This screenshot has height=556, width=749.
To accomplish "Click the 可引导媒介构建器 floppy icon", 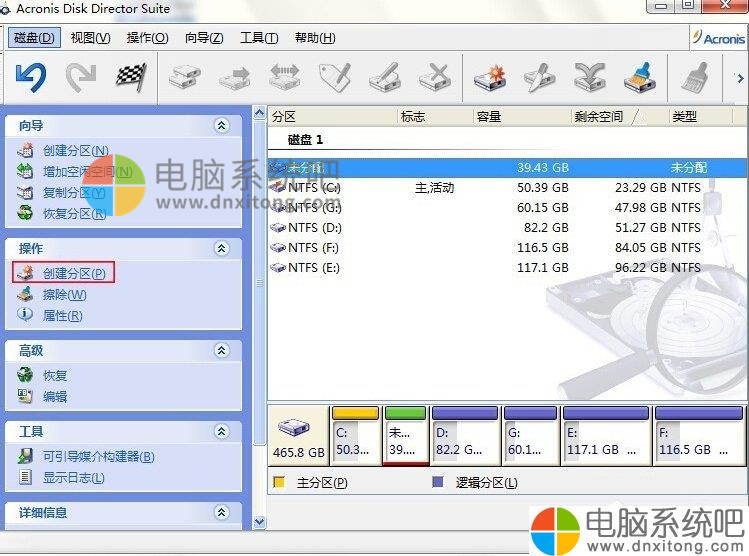I will (25, 456).
